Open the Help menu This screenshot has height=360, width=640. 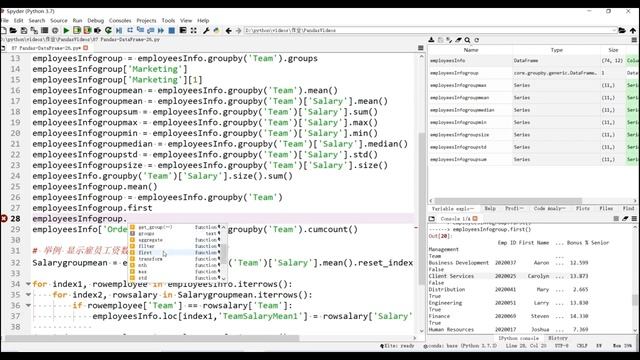pos(203,20)
